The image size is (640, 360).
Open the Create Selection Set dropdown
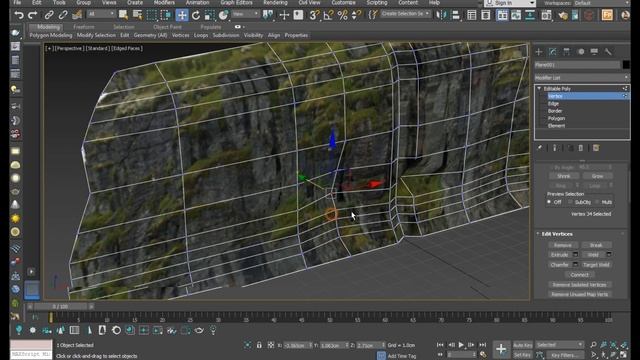(x=405, y=14)
